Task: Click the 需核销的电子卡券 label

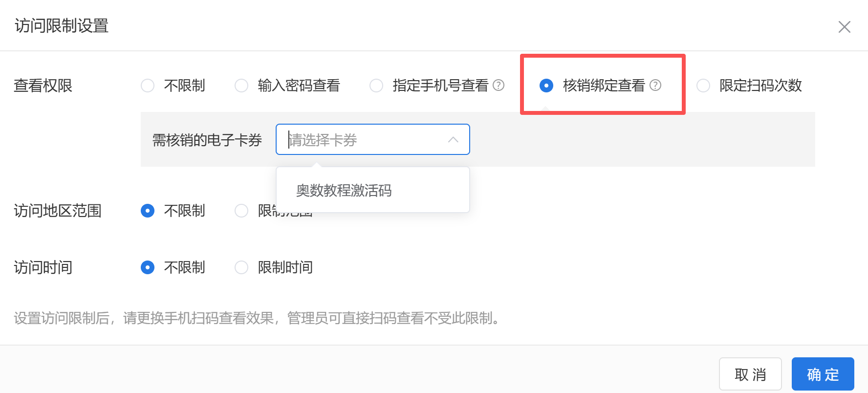Action: [207, 140]
